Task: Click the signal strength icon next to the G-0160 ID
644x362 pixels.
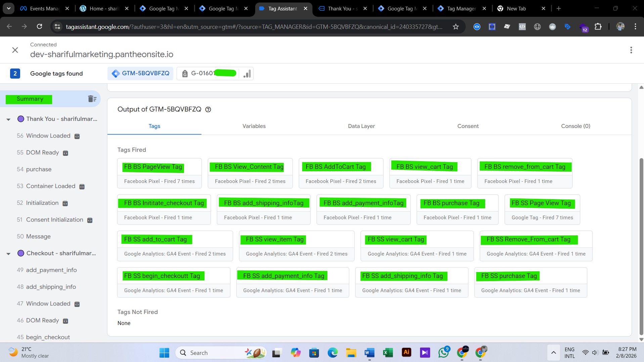Action: tap(246, 73)
